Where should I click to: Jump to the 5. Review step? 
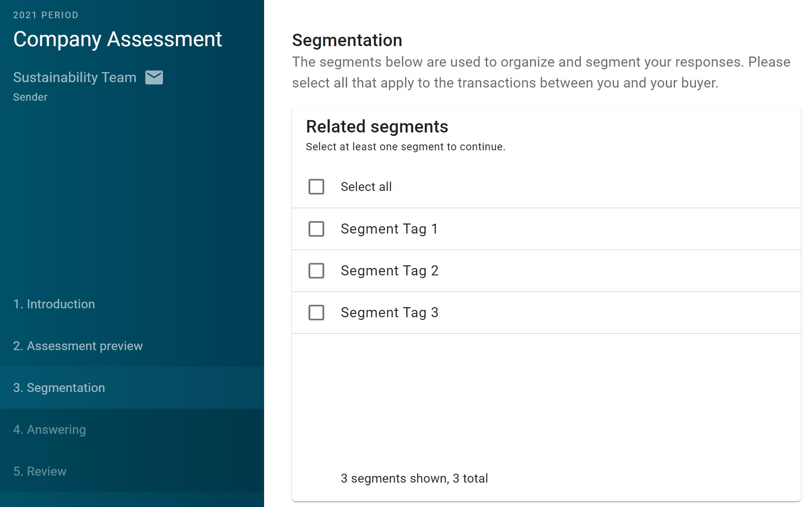[x=132, y=471]
